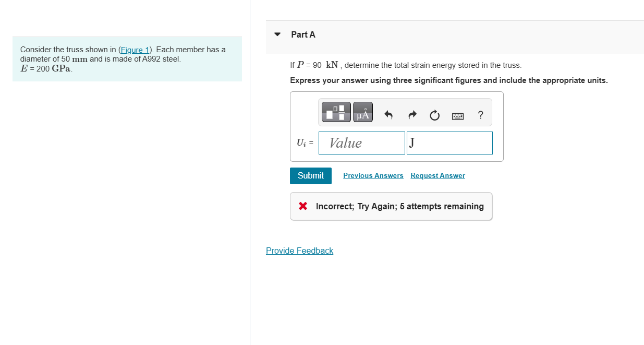Click Provide Feedback link
This screenshot has height=345, width=644.
(299, 251)
